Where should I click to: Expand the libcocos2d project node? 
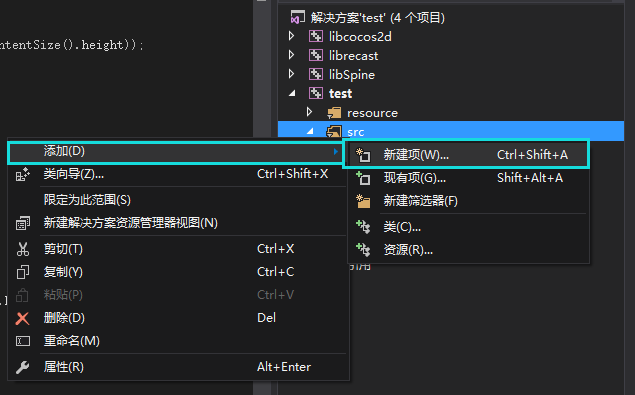pos(292,36)
